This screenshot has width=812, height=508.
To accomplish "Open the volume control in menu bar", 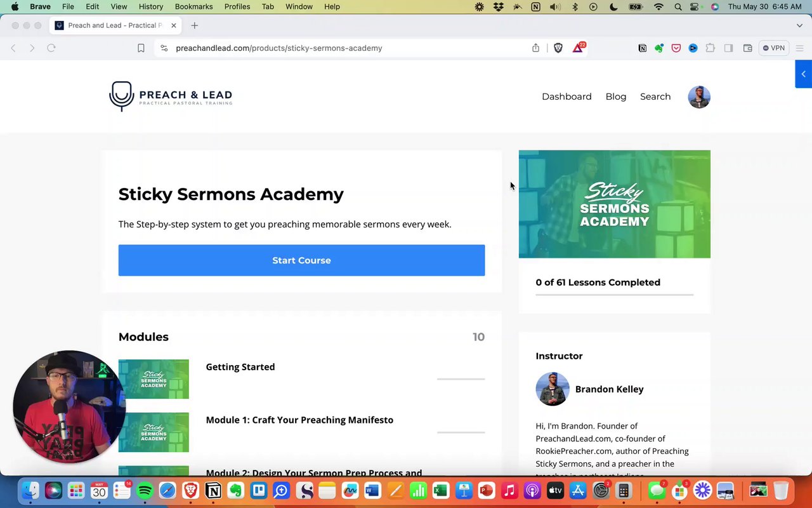I will (x=555, y=6).
